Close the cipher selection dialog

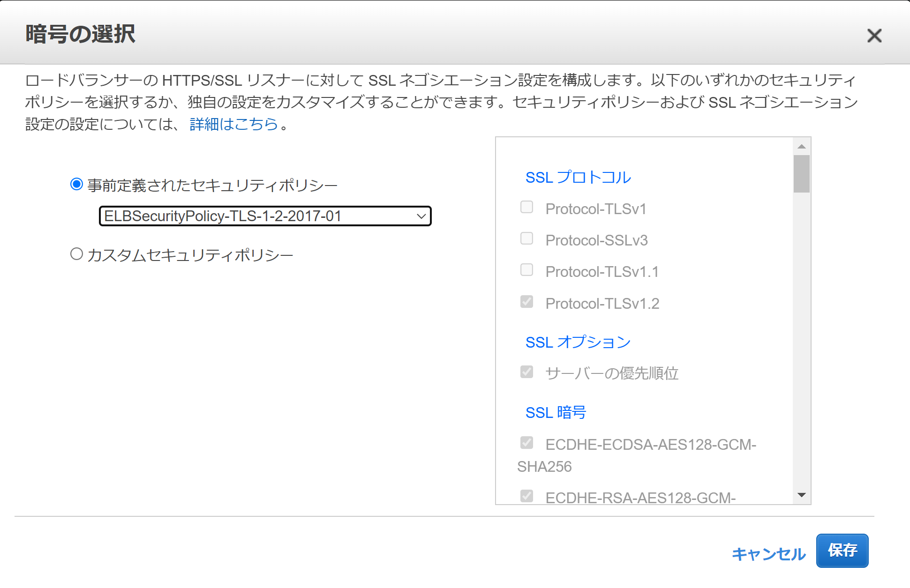tap(874, 36)
